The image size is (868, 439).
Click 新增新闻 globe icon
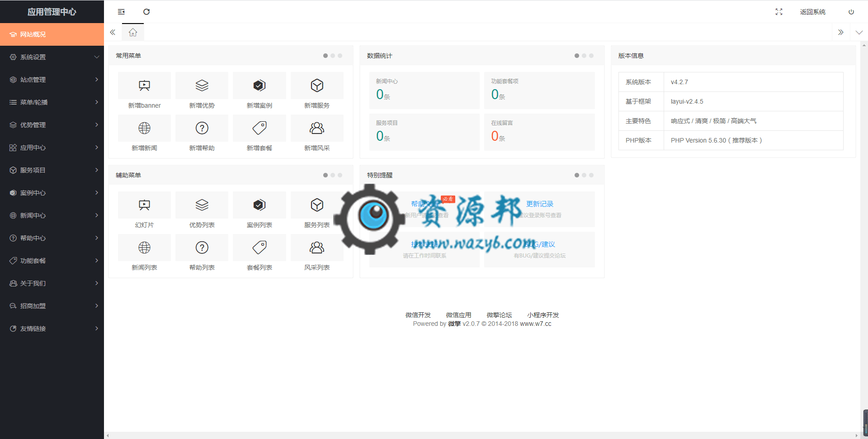click(x=144, y=128)
